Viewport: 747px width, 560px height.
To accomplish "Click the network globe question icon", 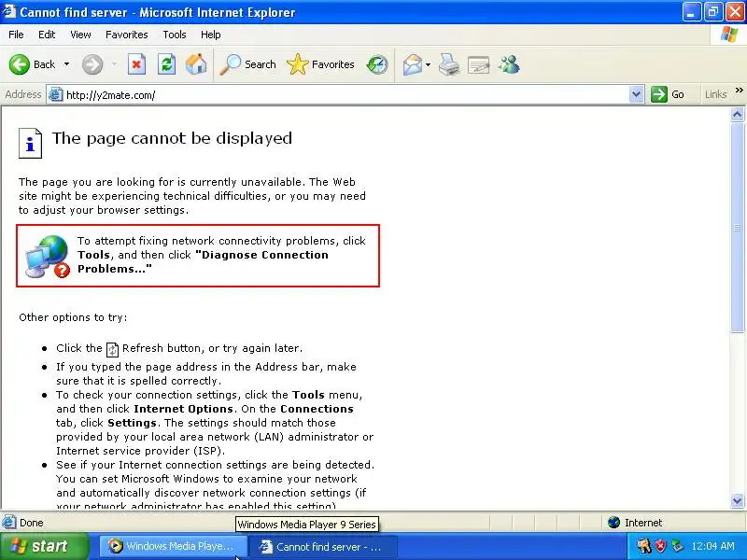I will [x=48, y=256].
